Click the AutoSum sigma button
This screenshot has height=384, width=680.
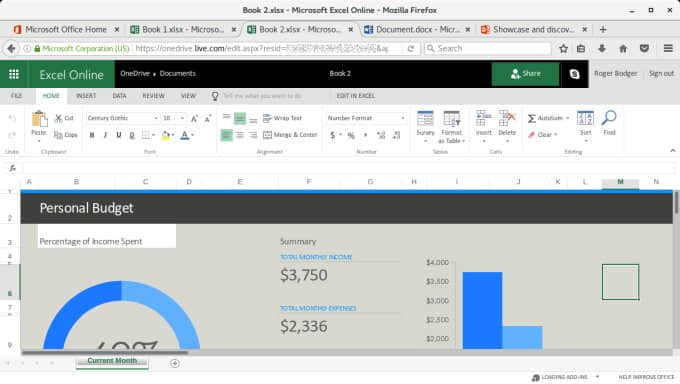(532, 118)
